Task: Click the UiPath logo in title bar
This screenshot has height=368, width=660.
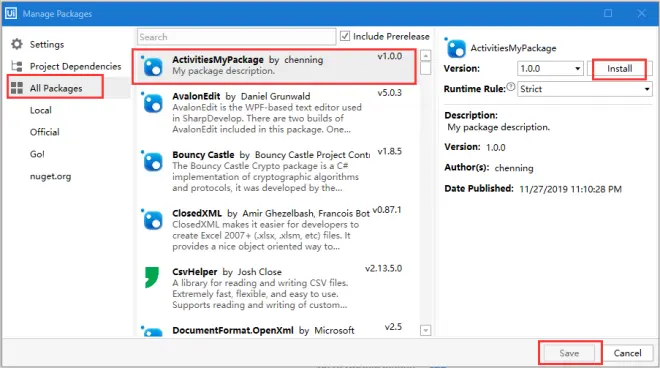Action: (11, 13)
